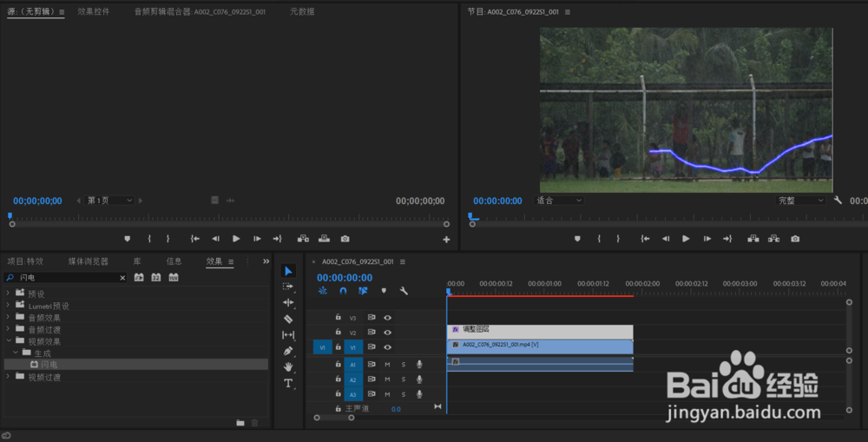Toggle timeline snapping magnet icon
Screen dimensions: 868x442
(343, 291)
